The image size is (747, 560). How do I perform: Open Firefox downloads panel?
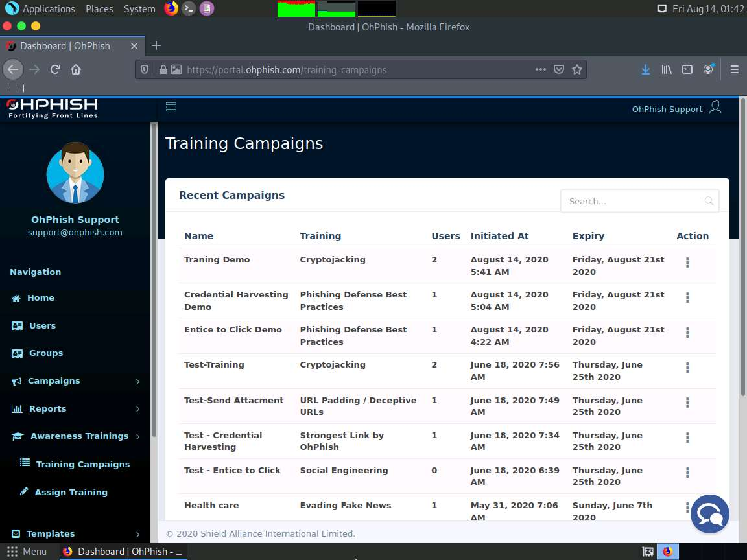click(646, 69)
